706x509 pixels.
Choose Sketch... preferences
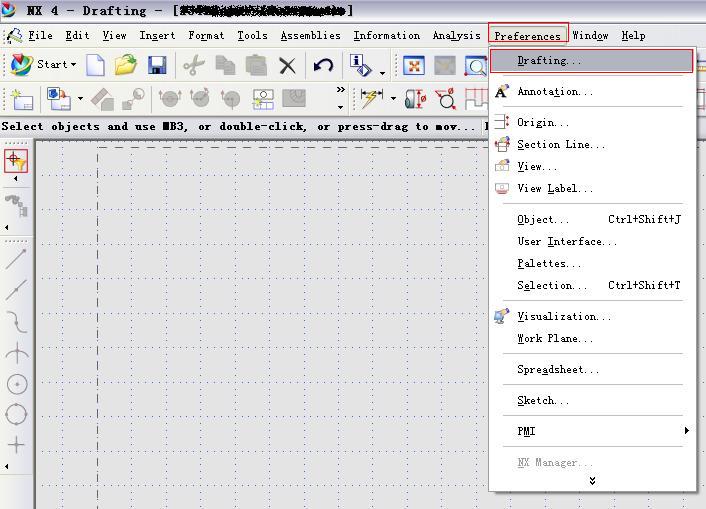tap(593, 400)
